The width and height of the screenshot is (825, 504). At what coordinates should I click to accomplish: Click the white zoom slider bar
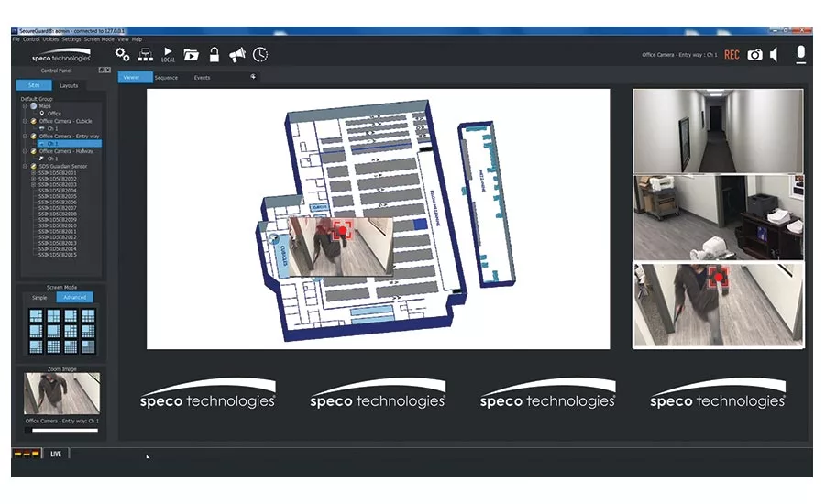click(x=64, y=429)
